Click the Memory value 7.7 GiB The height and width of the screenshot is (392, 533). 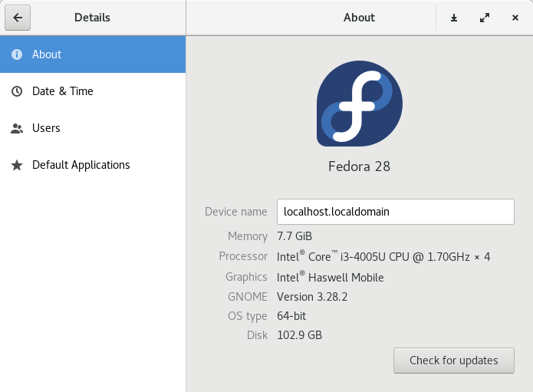click(x=294, y=236)
